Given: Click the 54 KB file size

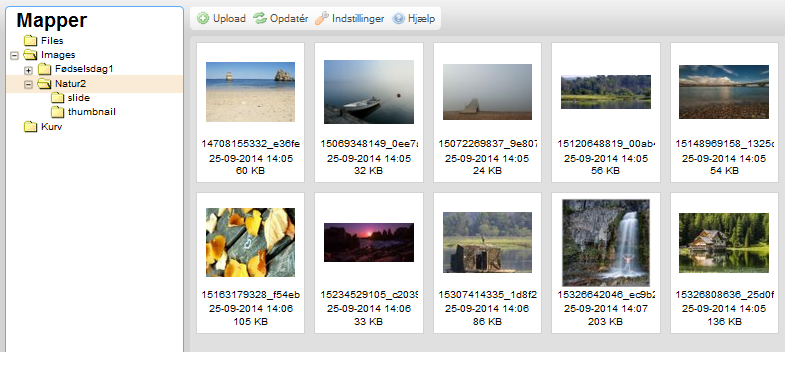Looking at the screenshot, I should point(724,171).
